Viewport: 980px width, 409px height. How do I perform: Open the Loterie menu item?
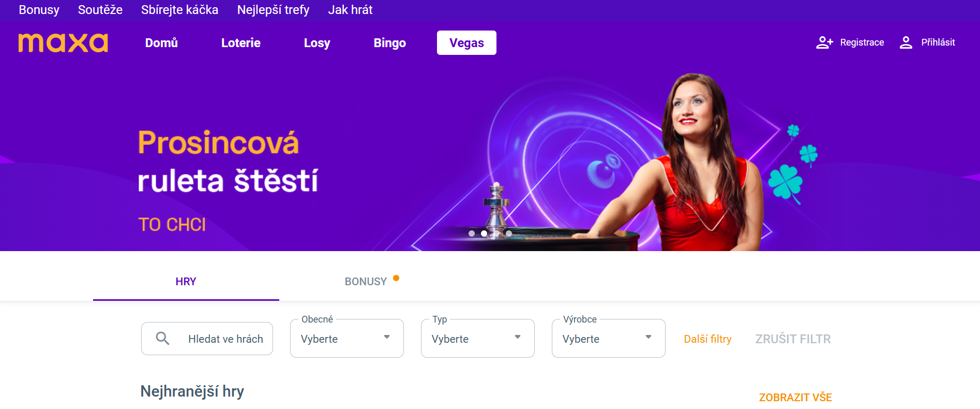coord(241,43)
